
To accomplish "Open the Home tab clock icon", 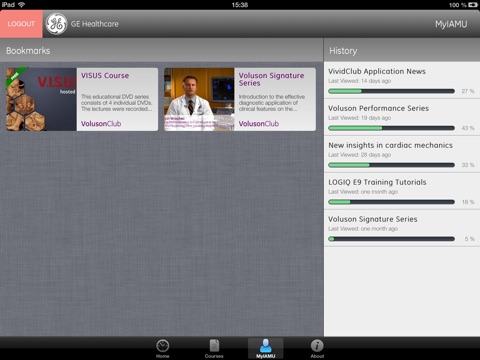I will (163, 346).
